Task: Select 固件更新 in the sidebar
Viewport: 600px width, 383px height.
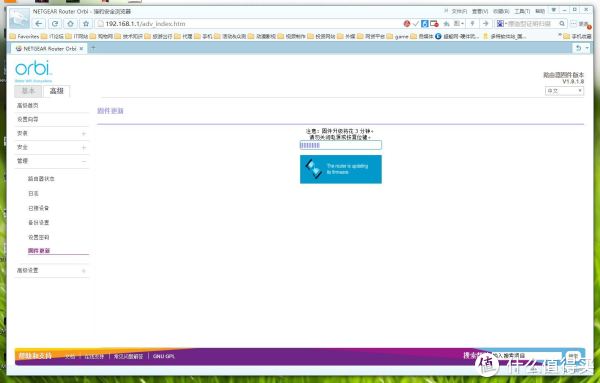Action: coord(39,251)
